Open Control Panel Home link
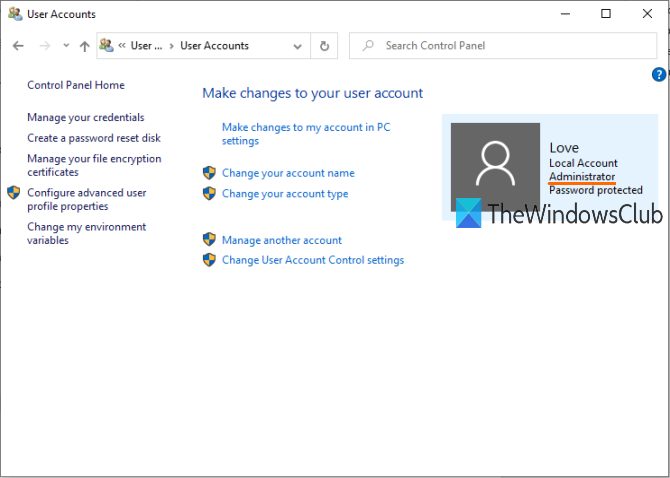This screenshot has height=478, width=670. click(76, 86)
